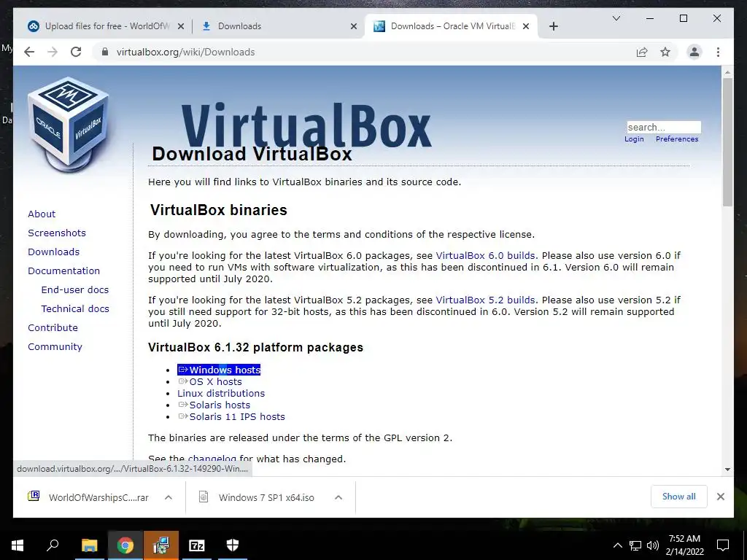Open a new browser tab
The image size is (747, 560).
click(x=553, y=26)
